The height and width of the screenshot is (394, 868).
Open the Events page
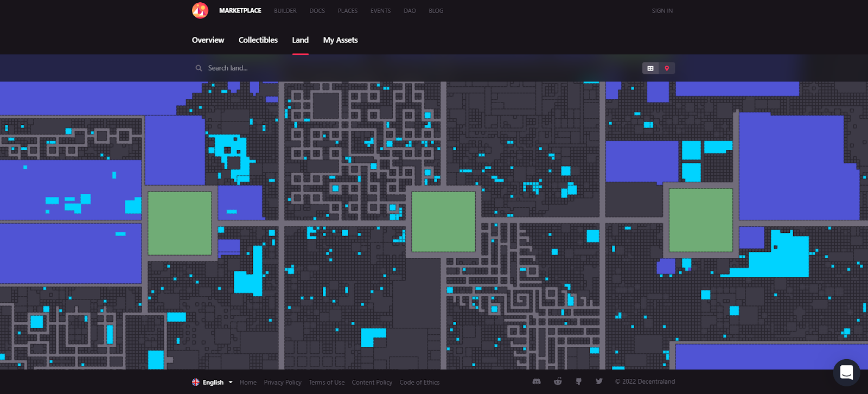click(381, 11)
